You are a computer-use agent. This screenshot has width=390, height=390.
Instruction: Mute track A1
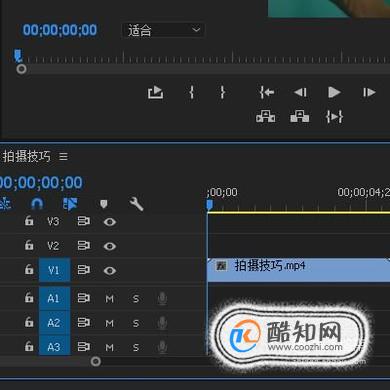coord(109,299)
